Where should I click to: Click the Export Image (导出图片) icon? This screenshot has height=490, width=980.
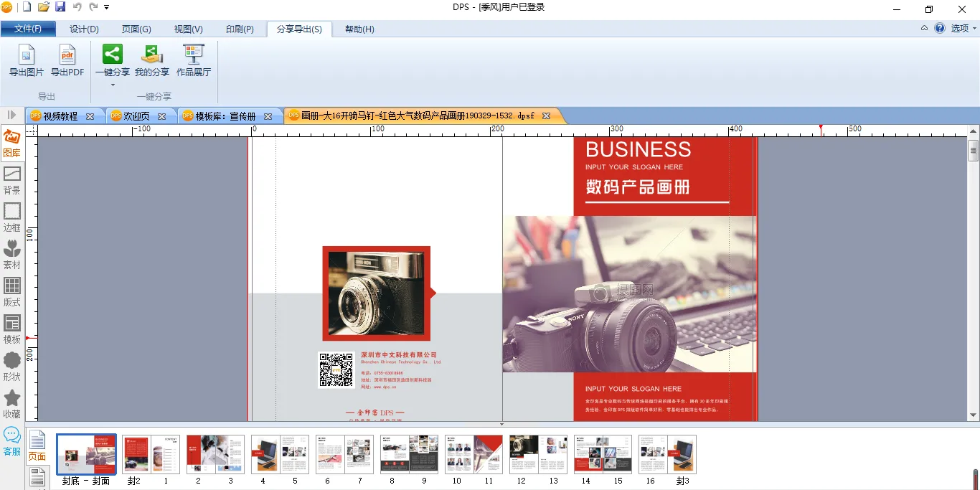[x=26, y=55]
